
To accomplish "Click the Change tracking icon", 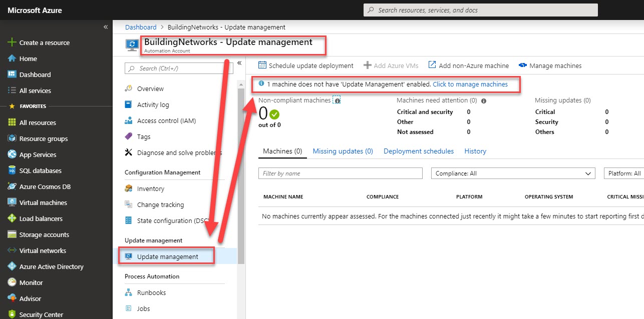I will tap(128, 204).
